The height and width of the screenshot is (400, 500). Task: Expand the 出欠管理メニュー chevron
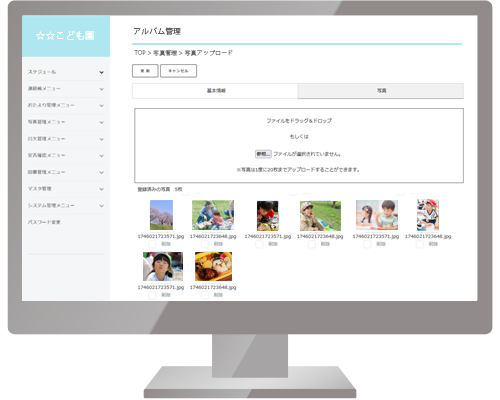[101, 139]
